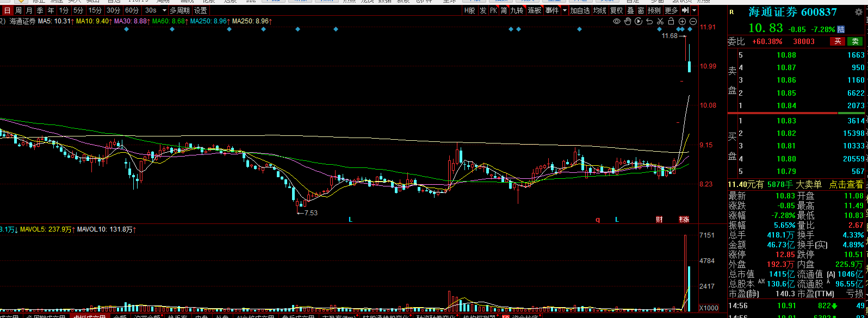
Task: Click the jump-to-end arrow icon
Action: click(x=685, y=10)
